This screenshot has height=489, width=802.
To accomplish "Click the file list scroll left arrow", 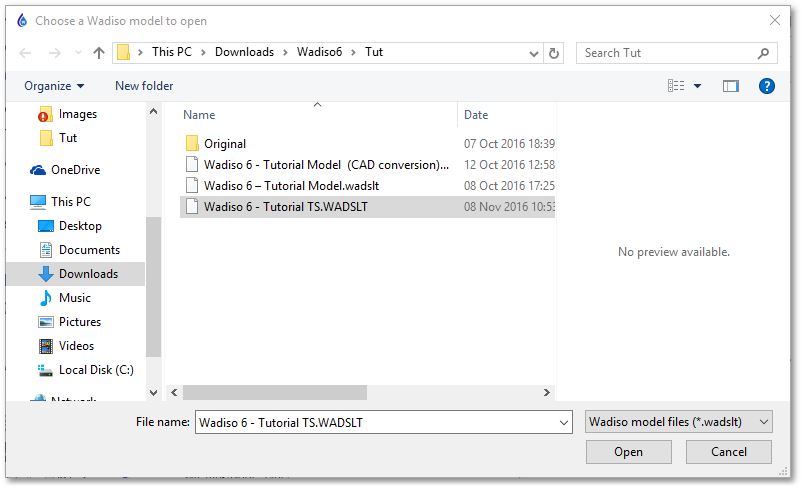I will [x=174, y=393].
